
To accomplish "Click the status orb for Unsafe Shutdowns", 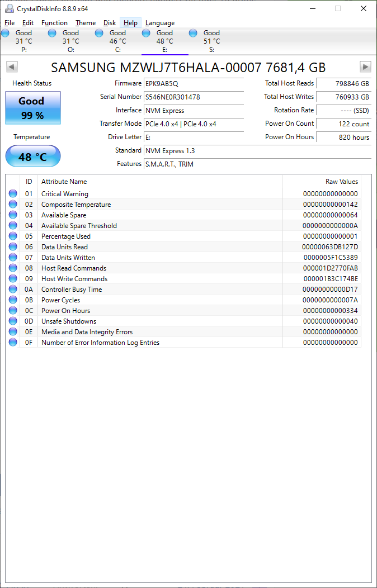I will tap(13, 321).
